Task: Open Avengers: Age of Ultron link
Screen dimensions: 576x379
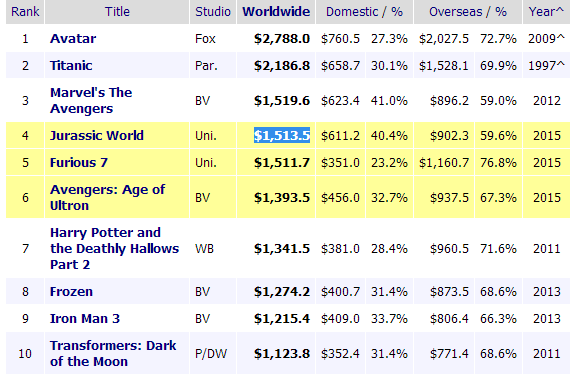Action: point(108,198)
